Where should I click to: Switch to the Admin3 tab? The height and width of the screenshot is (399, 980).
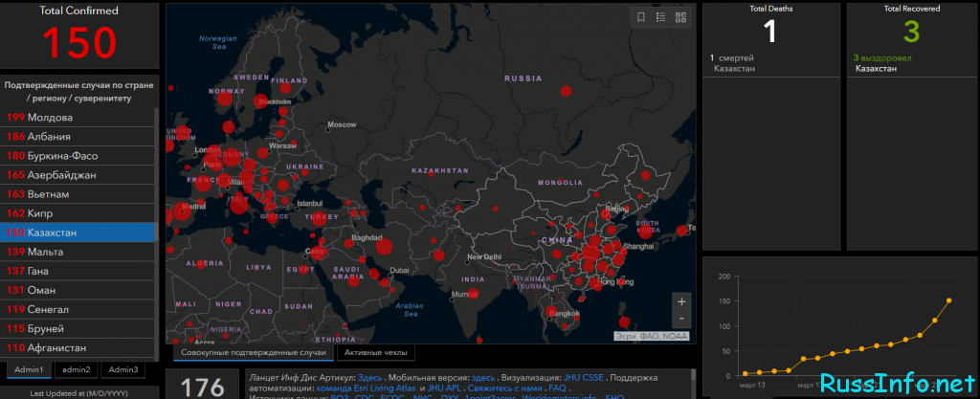tap(123, 369)
